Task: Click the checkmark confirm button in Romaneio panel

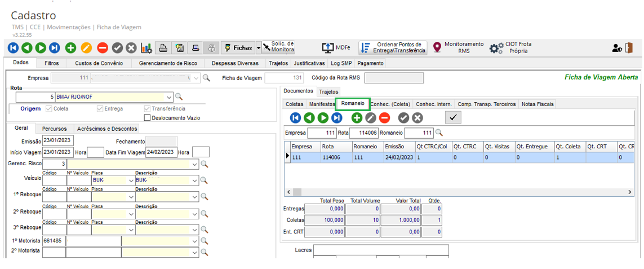Action: [453, 117]
